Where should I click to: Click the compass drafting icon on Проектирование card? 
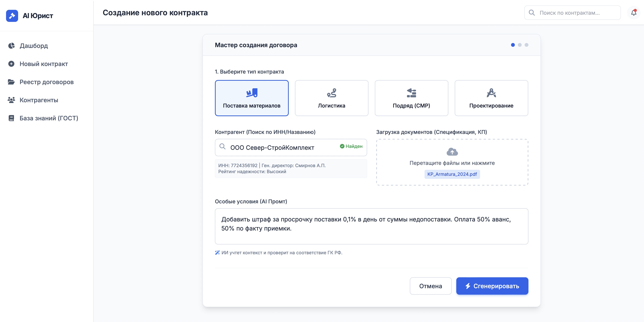coord(491,93)
